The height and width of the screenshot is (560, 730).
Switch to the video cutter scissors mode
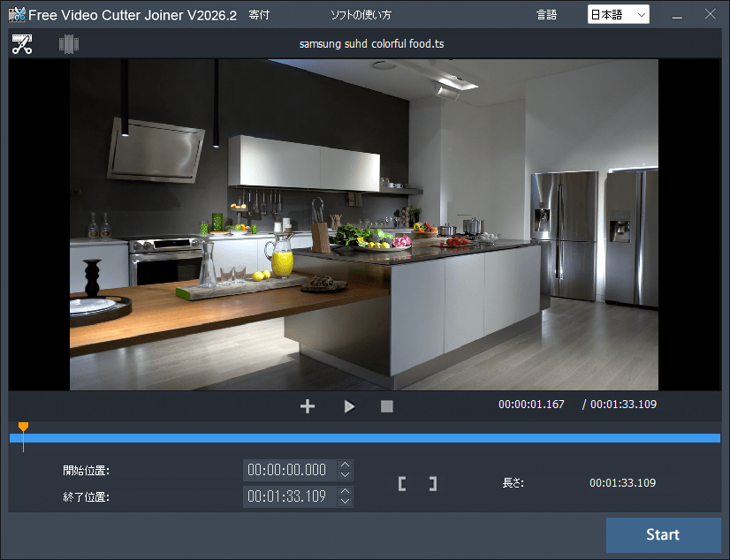(x=22, y=44)
